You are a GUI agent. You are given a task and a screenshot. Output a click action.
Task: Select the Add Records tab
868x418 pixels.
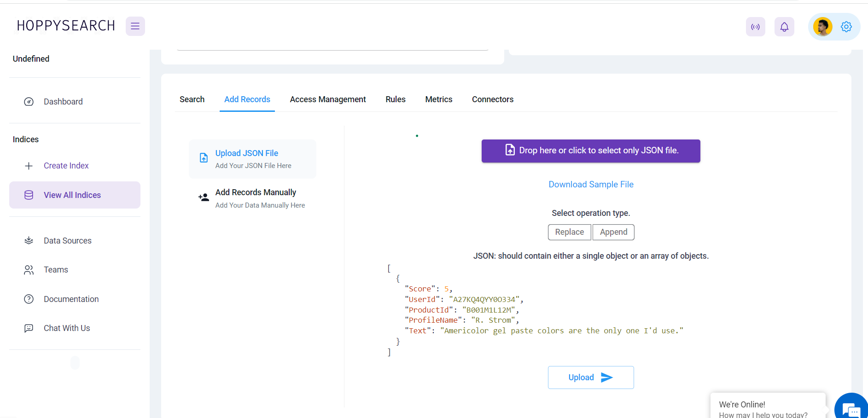tap(247, 99)
